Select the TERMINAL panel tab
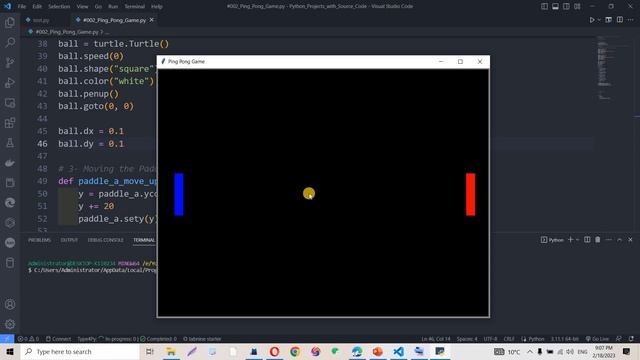This screenshot has width=640, height=360. coord(144,240)
